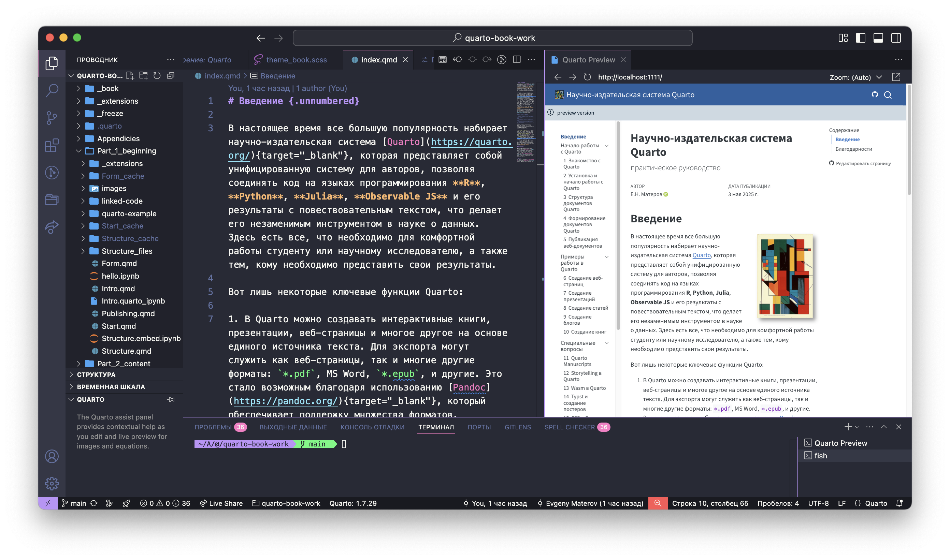Click the red search icon in status bar

coord(658,503)
